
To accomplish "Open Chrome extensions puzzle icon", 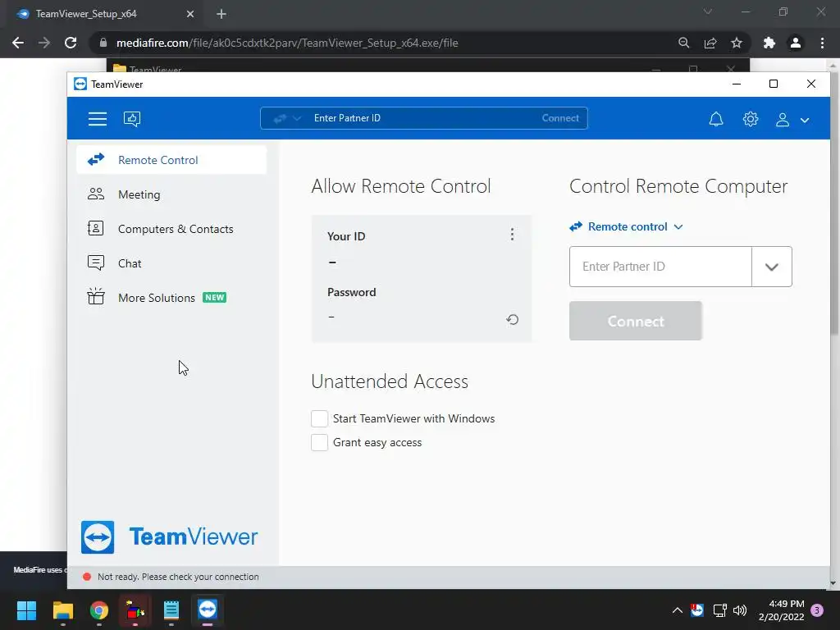I will coord(769,43).
